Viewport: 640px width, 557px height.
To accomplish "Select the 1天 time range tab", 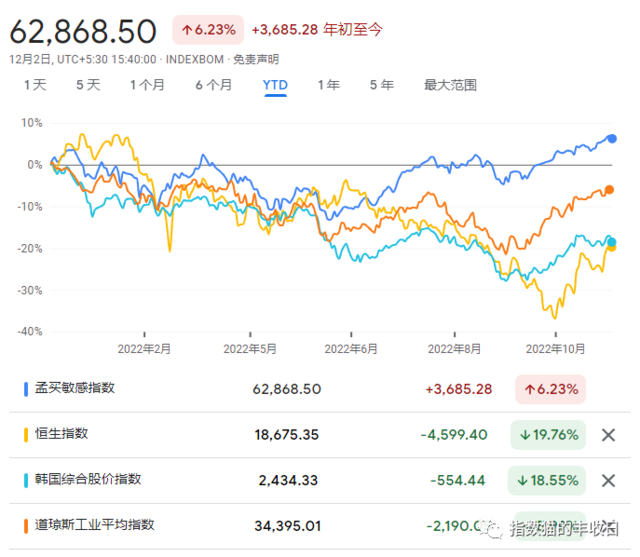I will [35, 85].
